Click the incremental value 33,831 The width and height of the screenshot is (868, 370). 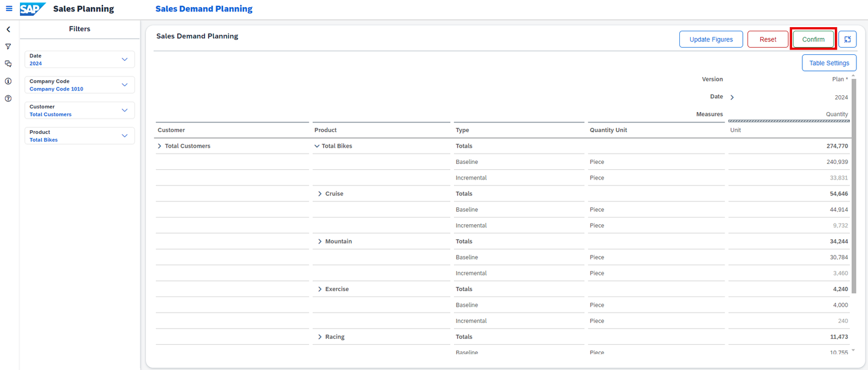pyautogui.click(x=838, y=178)
